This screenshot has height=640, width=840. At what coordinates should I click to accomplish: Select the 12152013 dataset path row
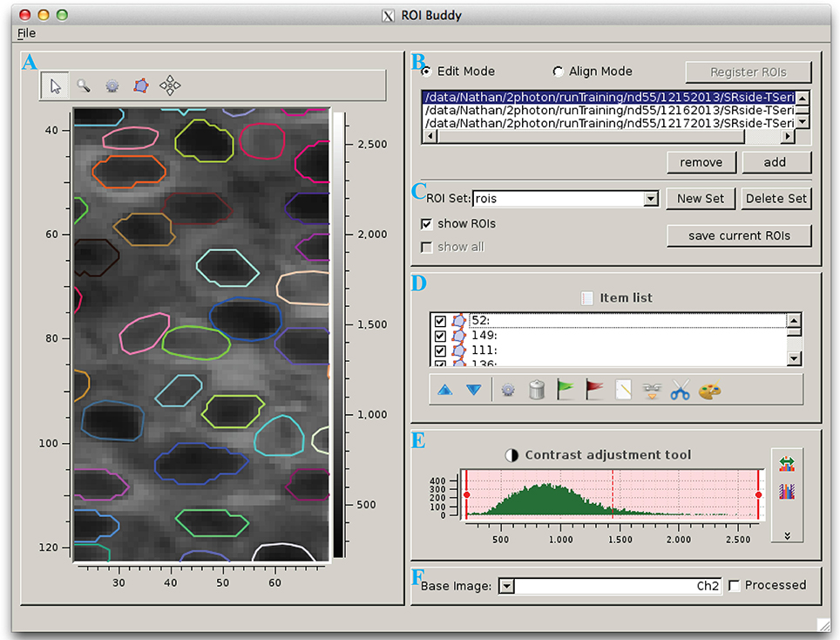point(608,97)
